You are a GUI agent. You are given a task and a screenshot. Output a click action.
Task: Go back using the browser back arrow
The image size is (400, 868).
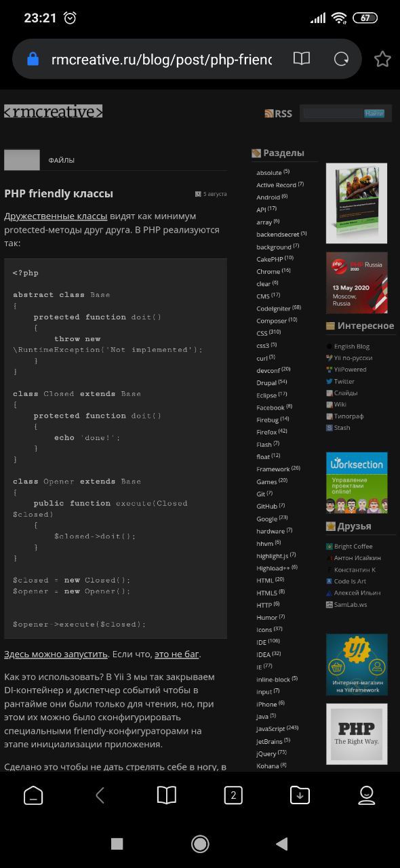click(100, 795)
